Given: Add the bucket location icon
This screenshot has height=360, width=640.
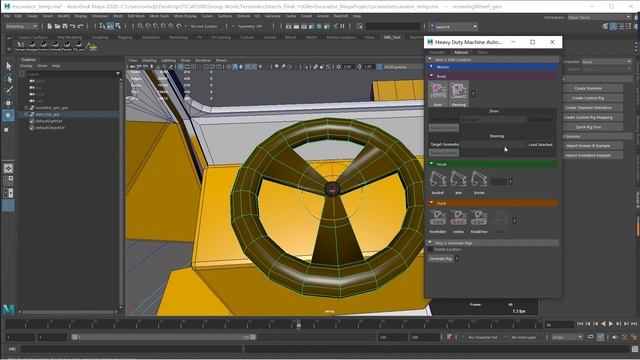Looking at the screenshot, I should (x=438, y=182).
